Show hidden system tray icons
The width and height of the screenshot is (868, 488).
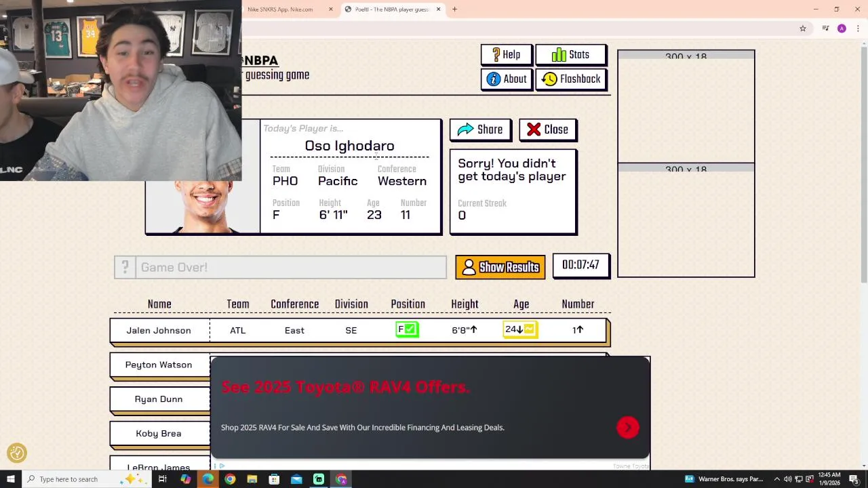click(777, 479)
